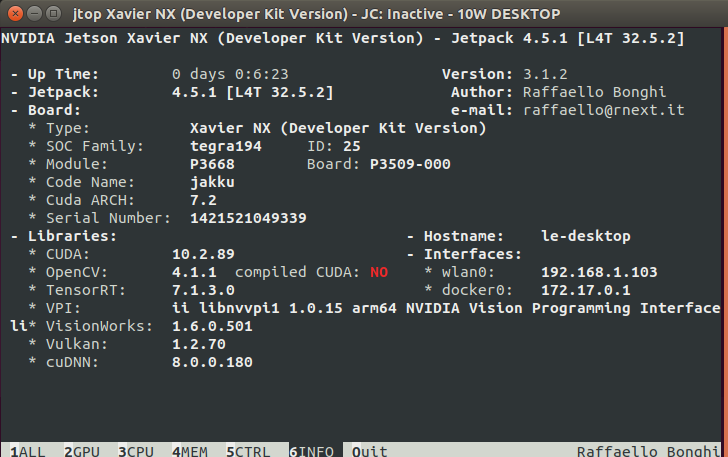Click the NVIDIA Jetson Xavier NX header line
Viewport: 728px width, 457px height.
tap(343, 38)
